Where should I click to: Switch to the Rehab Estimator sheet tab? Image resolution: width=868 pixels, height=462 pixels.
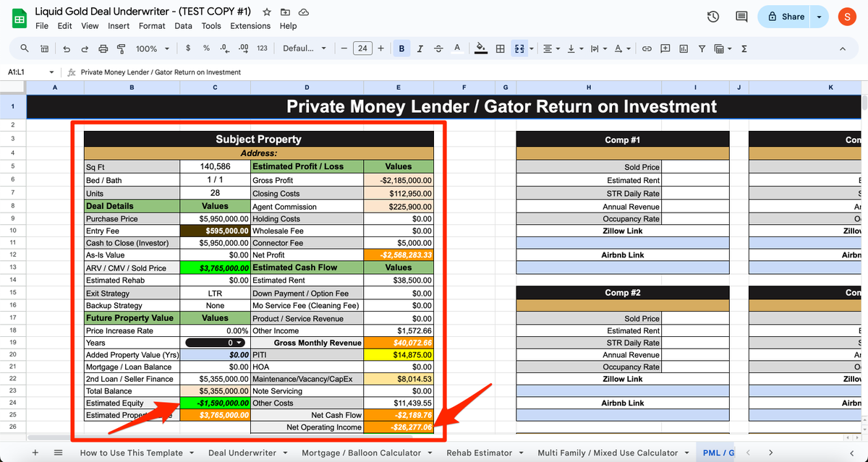coord(480,453)
